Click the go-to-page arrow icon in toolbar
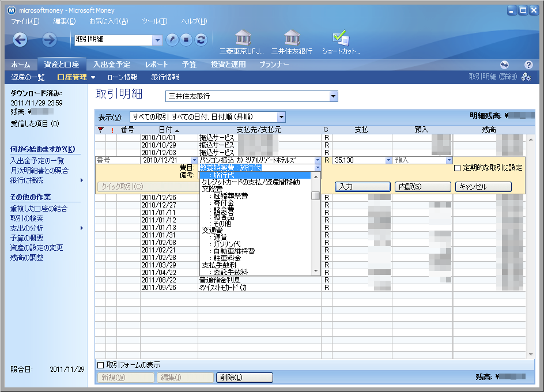This screenshot has width=544, height=392. [x=172, y=40]
